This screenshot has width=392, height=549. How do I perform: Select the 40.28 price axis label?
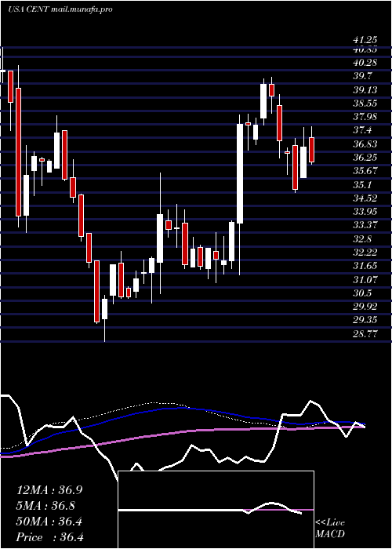pos(365,63)
